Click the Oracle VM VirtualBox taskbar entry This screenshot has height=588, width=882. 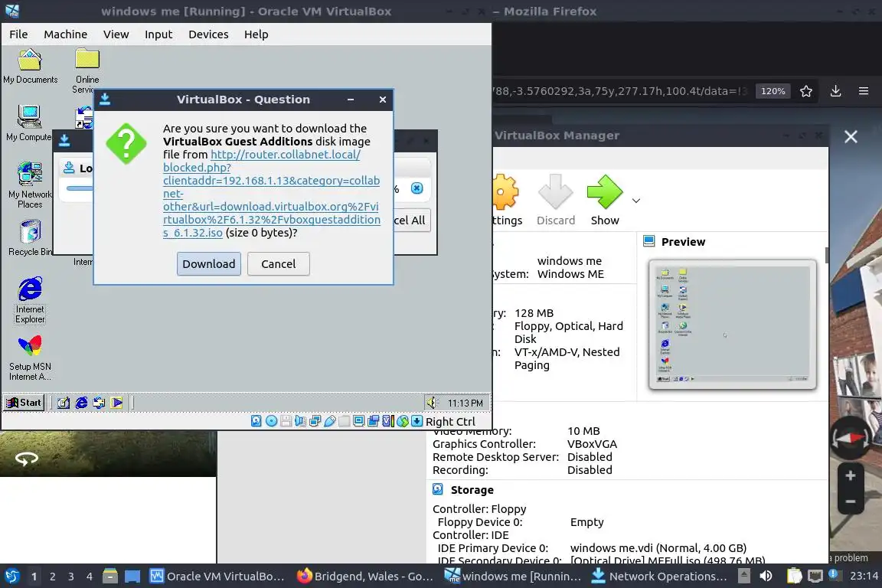(x=217, y=577)
